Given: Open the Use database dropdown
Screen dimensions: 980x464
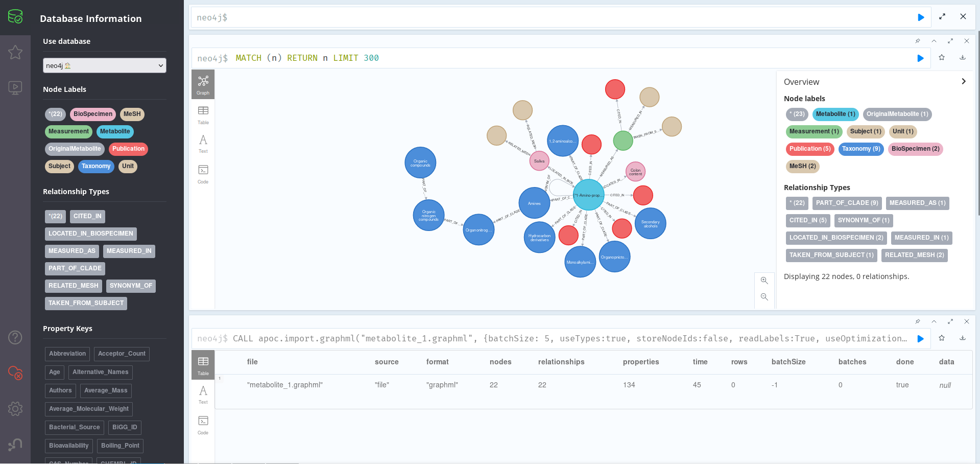Looking at the screenshot, I should click(x=105, y=65).
